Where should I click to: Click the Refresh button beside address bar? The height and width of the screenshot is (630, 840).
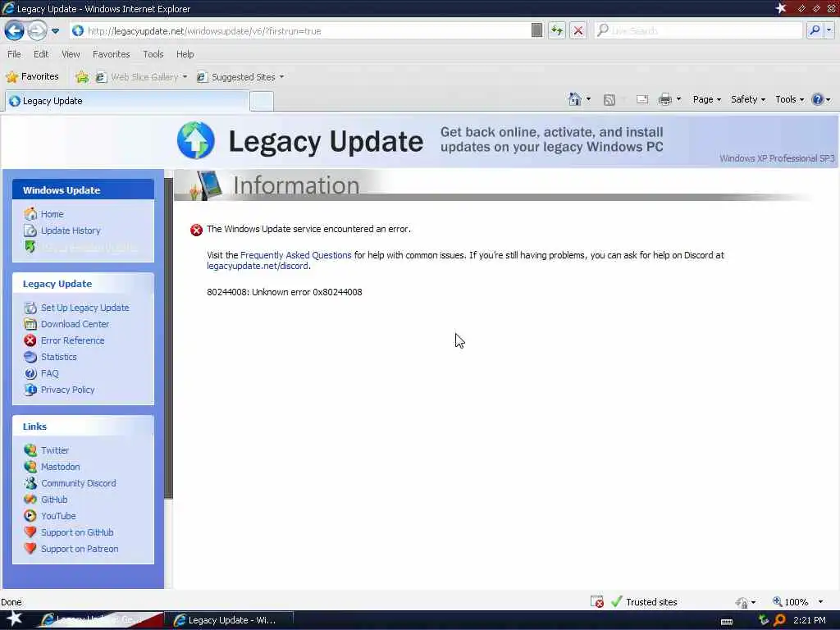click(557, 30)
